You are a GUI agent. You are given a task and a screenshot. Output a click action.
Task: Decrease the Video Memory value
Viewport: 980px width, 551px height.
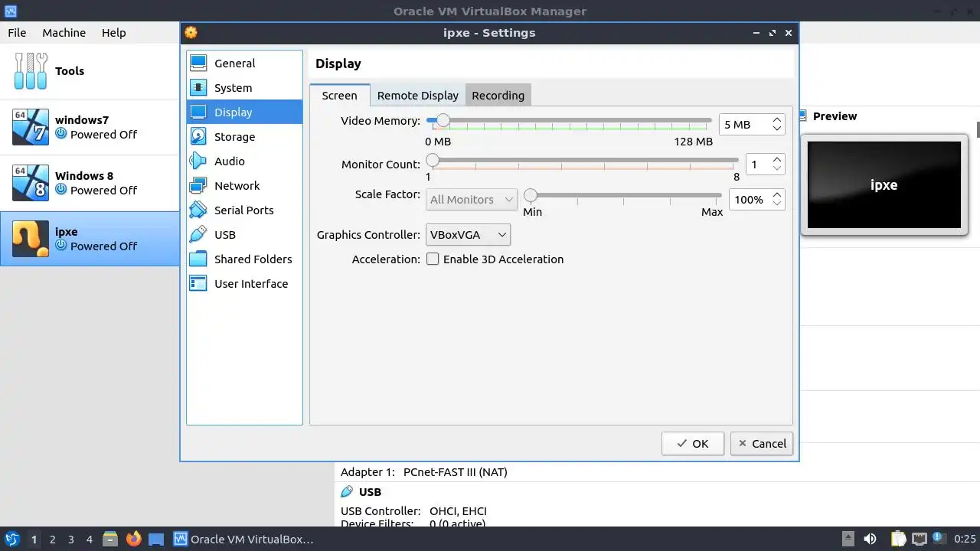777,129
